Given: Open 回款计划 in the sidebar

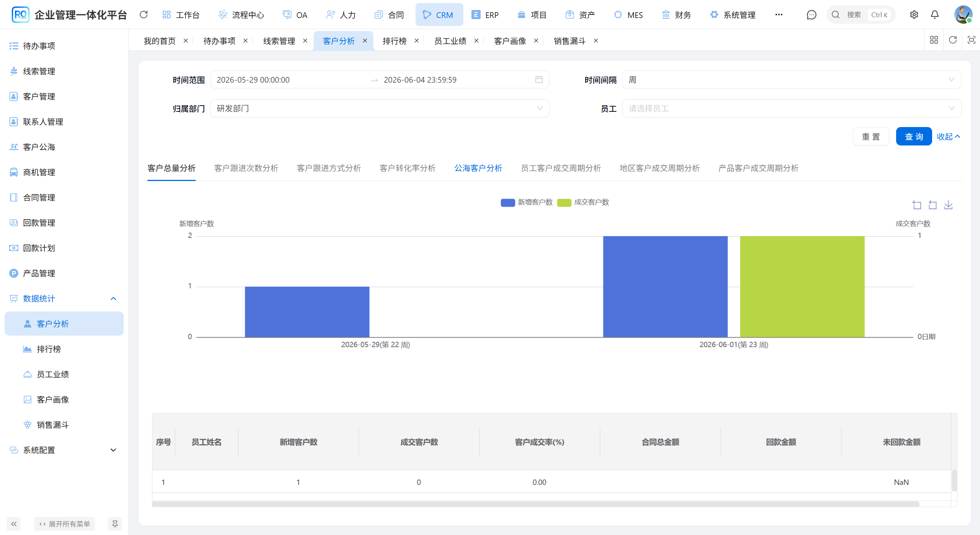Looking at the screenshot, I should pos(64,248).
